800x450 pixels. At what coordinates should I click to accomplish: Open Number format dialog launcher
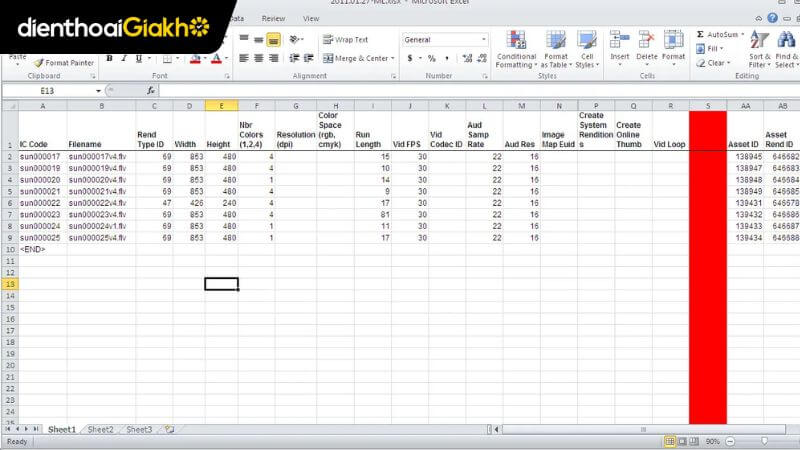click(x=484, y=76)
